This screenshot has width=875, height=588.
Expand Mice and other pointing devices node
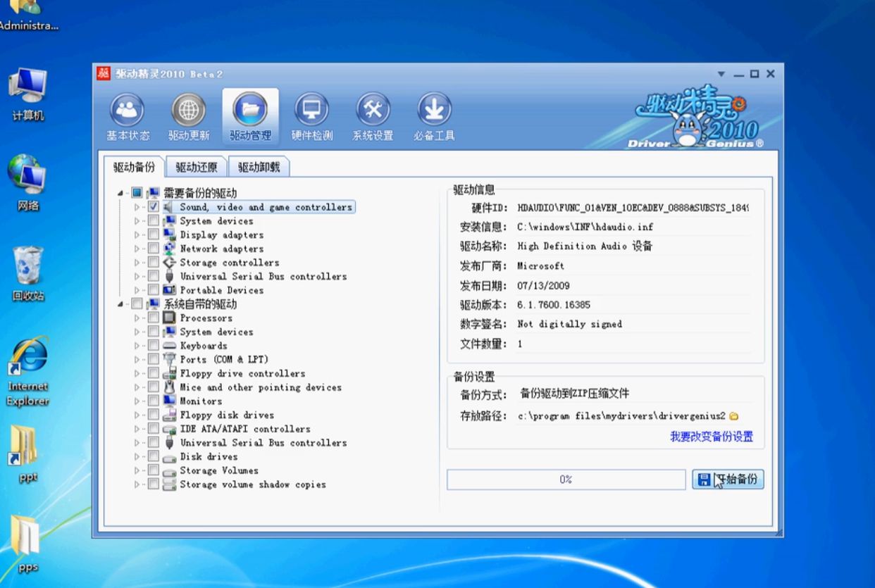(x=137, y=387)
